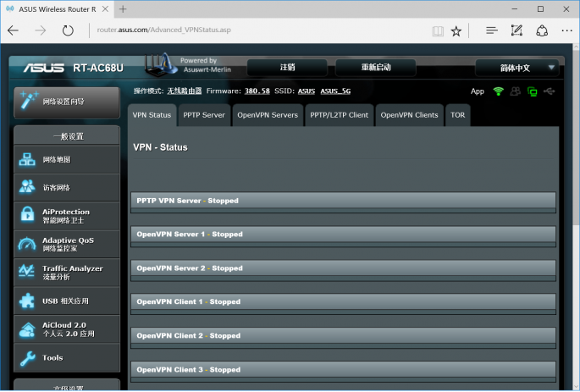
Task: Open USB 相关应用 menu item
Action: pyautogui.click(x=67, y=301)
